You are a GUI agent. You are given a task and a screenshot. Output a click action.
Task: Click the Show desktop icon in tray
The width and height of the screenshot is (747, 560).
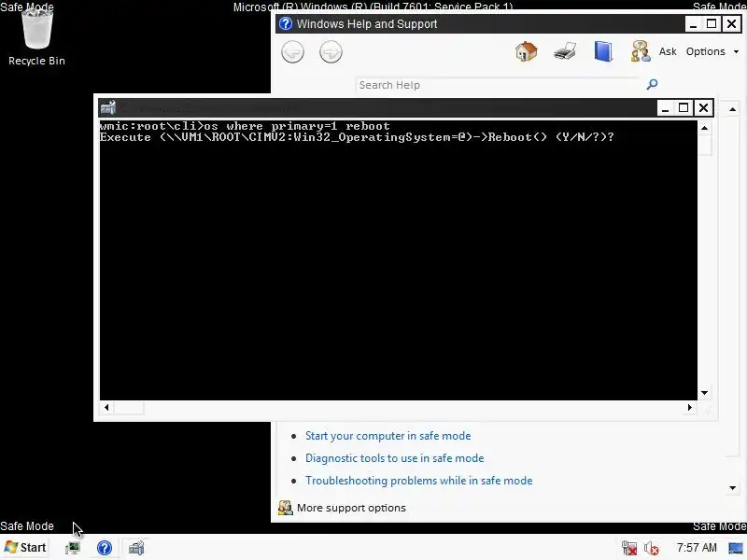tap(736, 548)
